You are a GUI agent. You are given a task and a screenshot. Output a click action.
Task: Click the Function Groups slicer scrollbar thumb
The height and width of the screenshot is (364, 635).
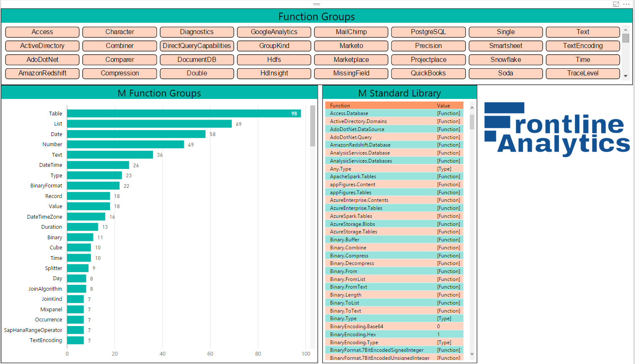pos(626,38)
